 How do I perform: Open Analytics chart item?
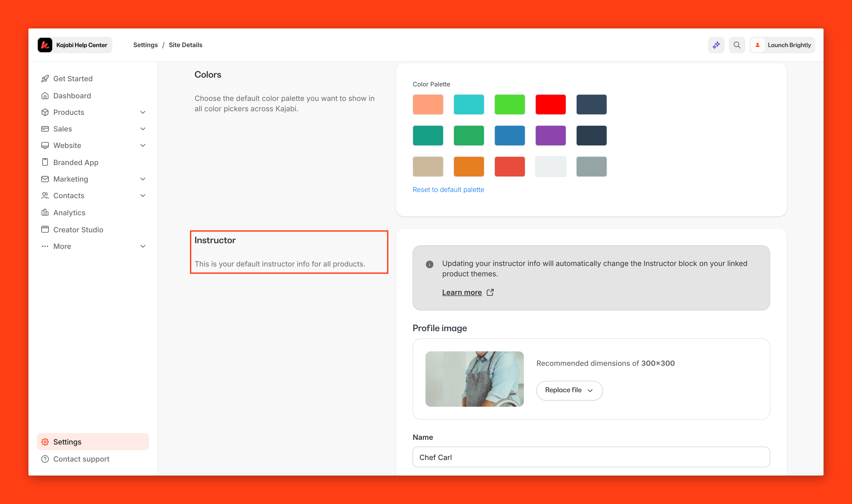(69, 212)
